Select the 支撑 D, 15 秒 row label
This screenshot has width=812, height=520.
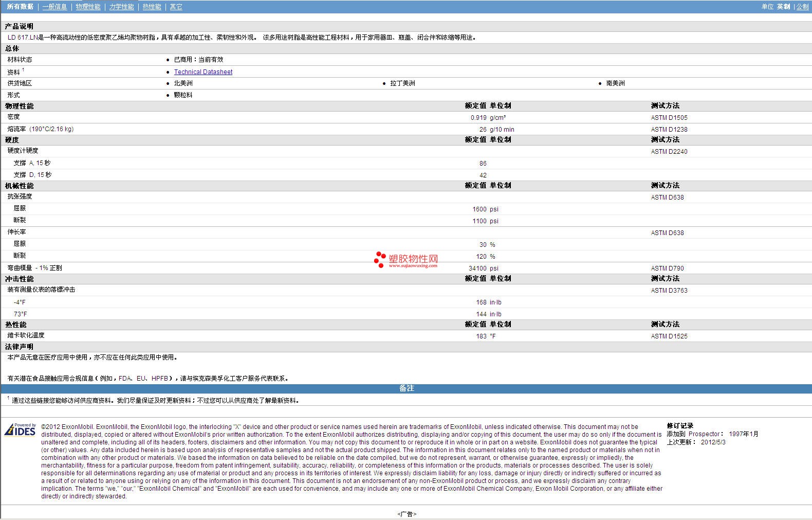tap(32, 175)
